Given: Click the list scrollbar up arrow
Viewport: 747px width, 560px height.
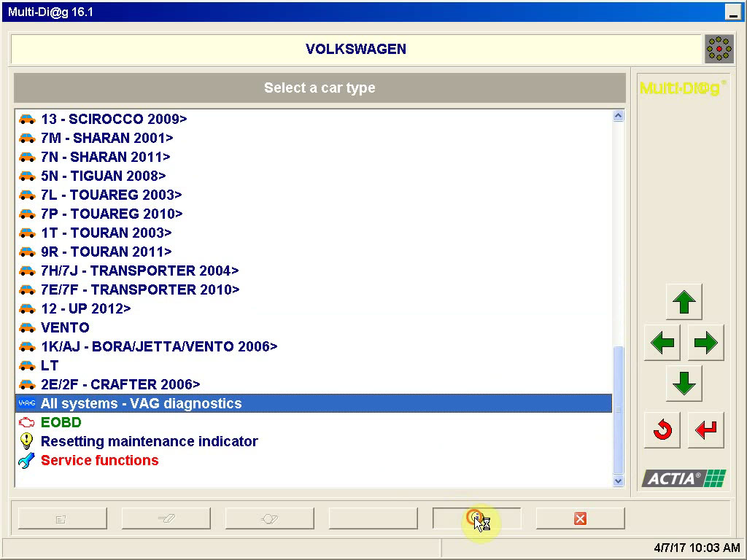Looking at the screenshot, I should point(619,116).
